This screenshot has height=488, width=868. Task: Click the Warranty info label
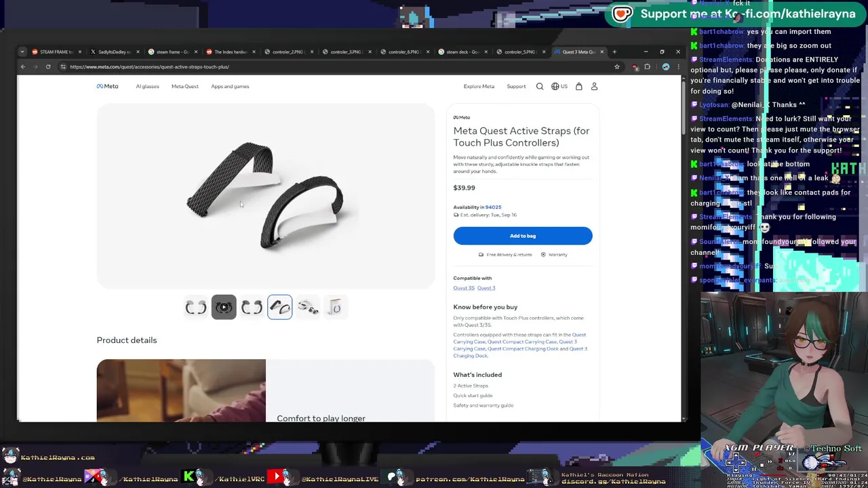(554, 254)
